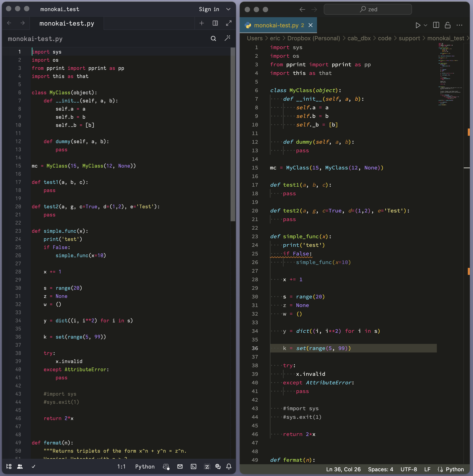
Task: Click the zed search field in title bar
Action: point(368,9)
